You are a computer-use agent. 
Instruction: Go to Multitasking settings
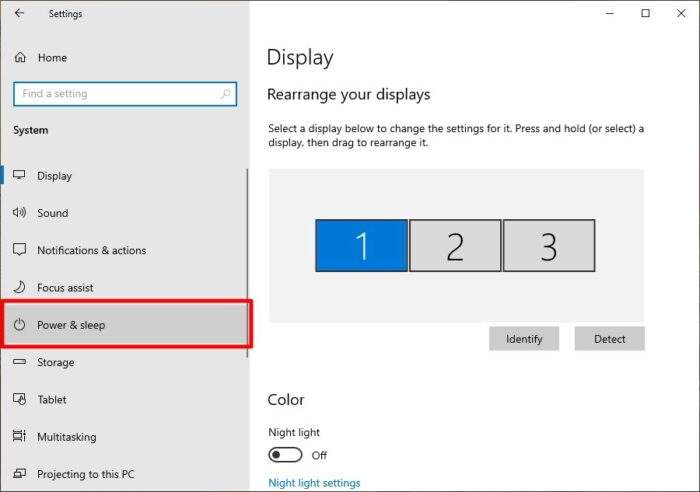[124, 437]
